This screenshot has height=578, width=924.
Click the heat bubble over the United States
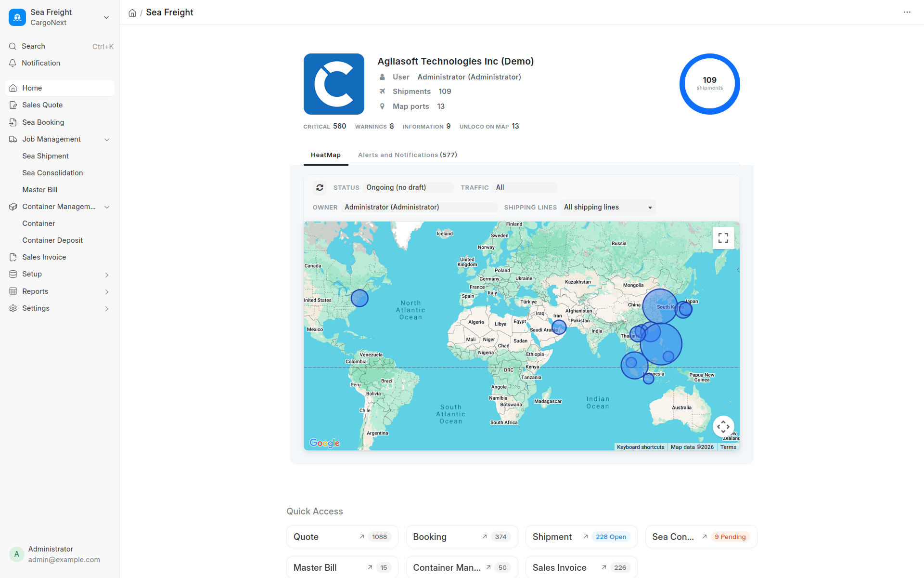pos(359,298)
